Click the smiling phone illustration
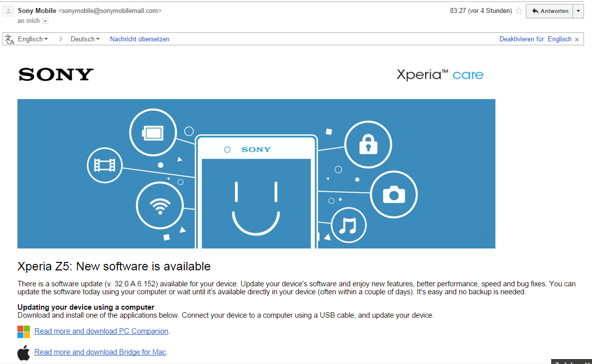 coord(256,191)
